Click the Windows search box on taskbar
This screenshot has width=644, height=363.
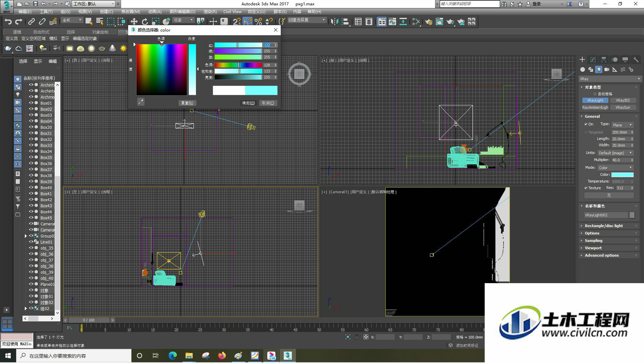pyautogui.click(x=74, y=356)
